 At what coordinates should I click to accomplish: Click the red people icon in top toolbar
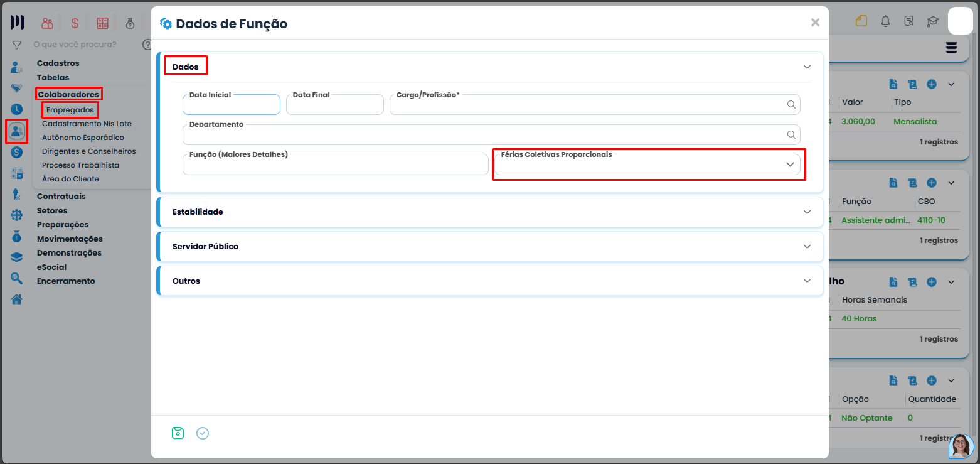pyautogui.click(x=48, y=23)
